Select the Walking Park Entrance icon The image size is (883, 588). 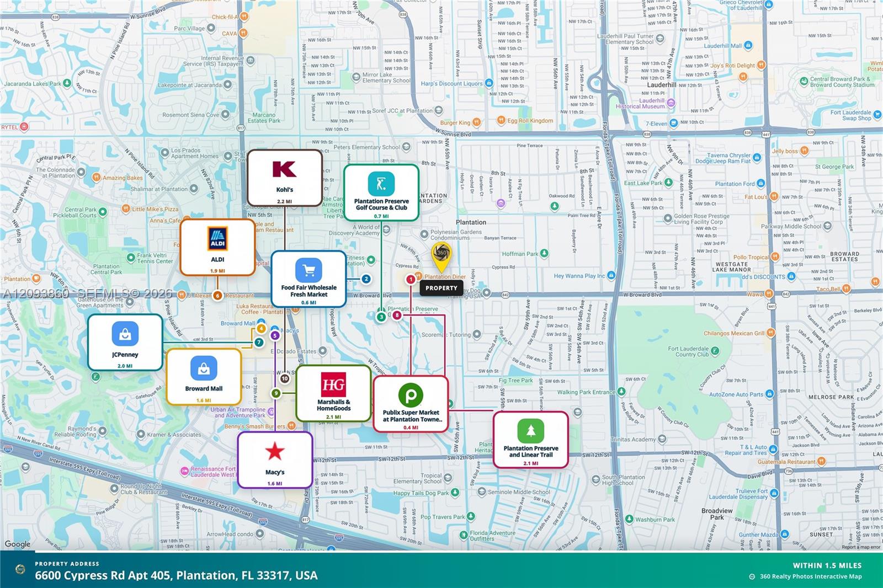pos(622,392)
